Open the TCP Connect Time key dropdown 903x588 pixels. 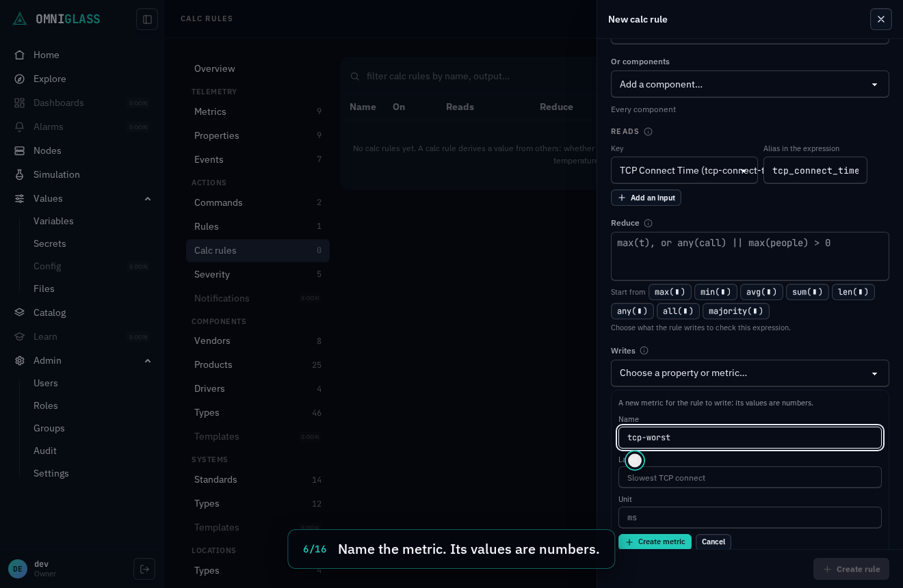coord(684,170)
